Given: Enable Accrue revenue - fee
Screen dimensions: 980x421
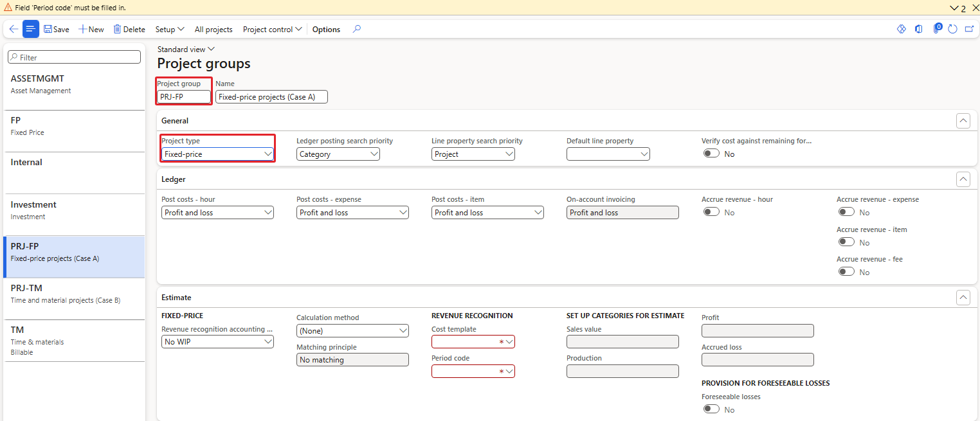Looking at the screenshot, I should tap(846, 272).
